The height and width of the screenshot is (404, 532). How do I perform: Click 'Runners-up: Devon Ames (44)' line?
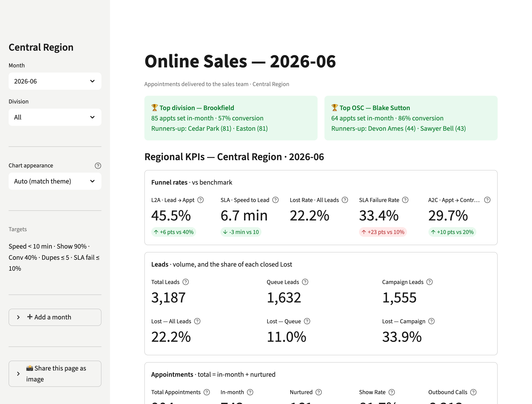398,129
